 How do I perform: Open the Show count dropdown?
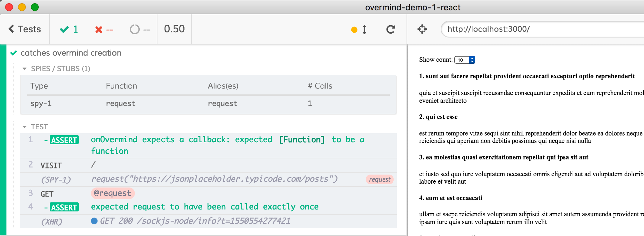coord(465,60)
